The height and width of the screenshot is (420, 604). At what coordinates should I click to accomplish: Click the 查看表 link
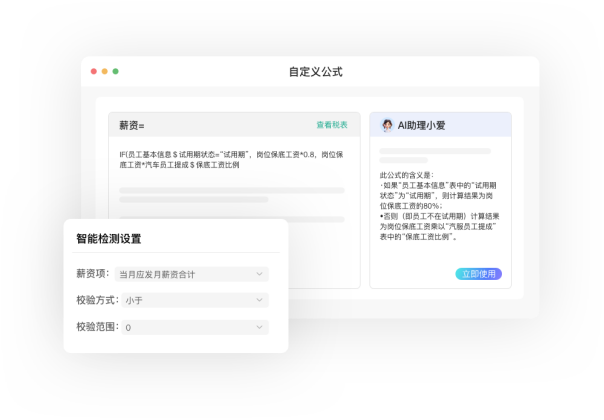click(x=332, y=125)
